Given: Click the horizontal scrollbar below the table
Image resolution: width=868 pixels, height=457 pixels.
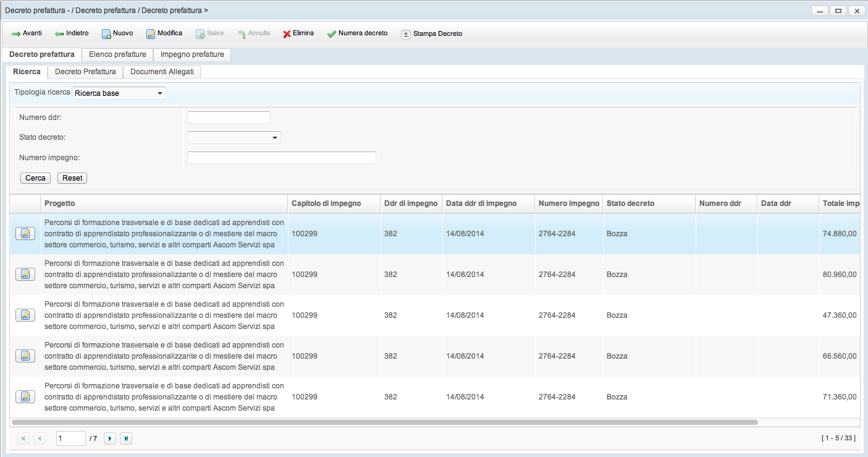Looking at the screenshot, I should point(383,422).
